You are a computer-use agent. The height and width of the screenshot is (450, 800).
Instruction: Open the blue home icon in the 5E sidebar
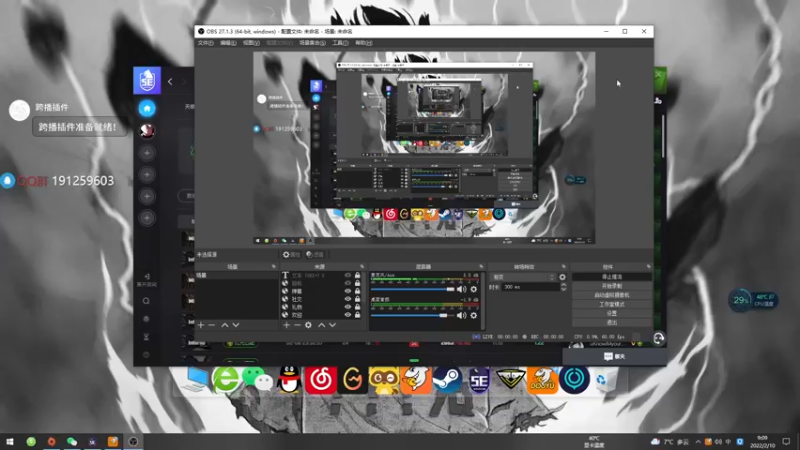point(147,108)
